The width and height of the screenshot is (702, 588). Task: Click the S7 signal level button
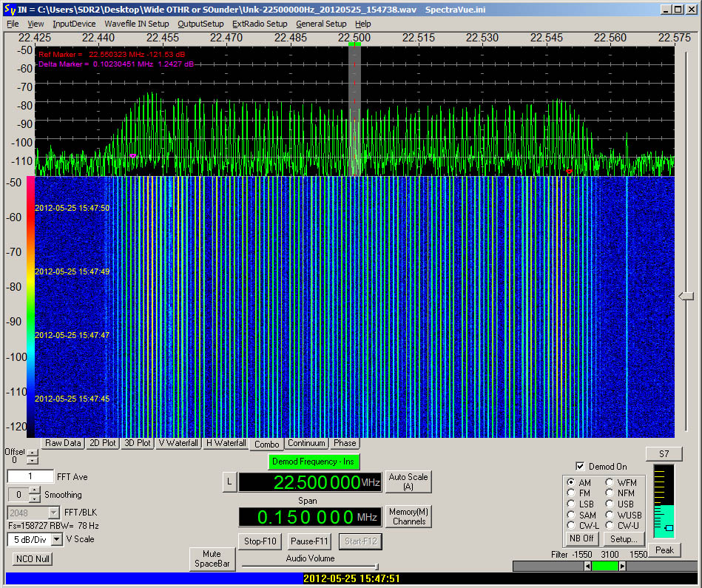tap(664, 453)
